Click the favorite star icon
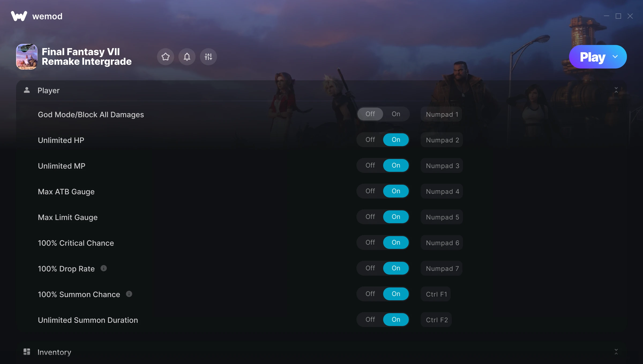The height and width of the screenshot is (364, 643). (165, 57)
